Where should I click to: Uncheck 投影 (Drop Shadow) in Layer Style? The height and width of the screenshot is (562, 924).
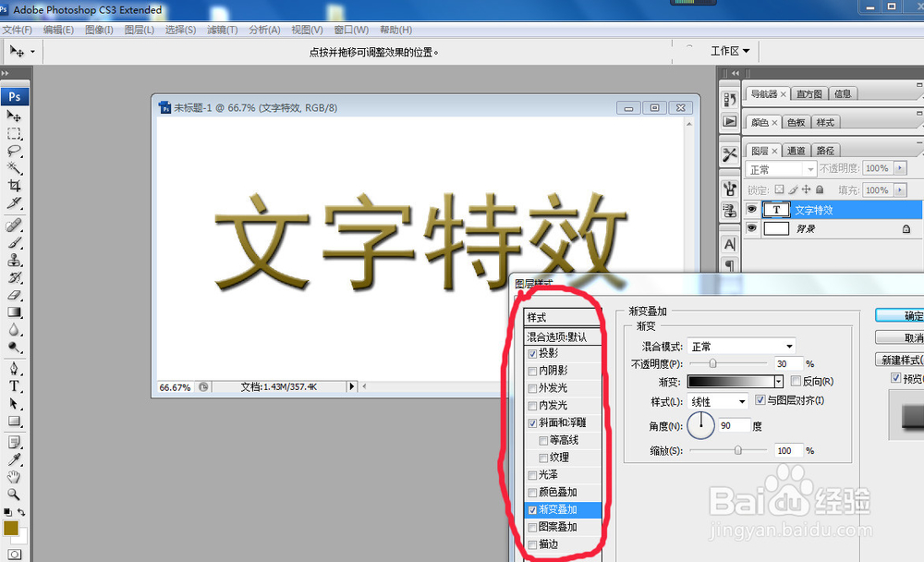click(532, 355)
